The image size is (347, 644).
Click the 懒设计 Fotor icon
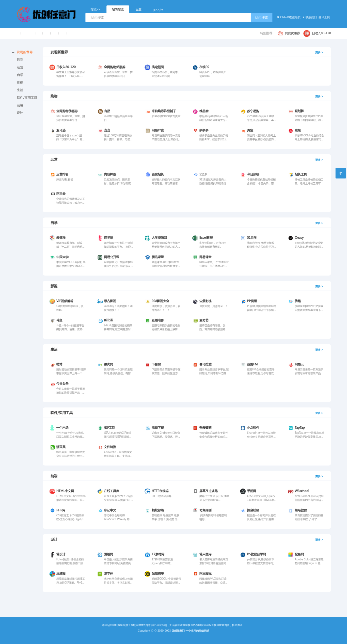(52, 555)
